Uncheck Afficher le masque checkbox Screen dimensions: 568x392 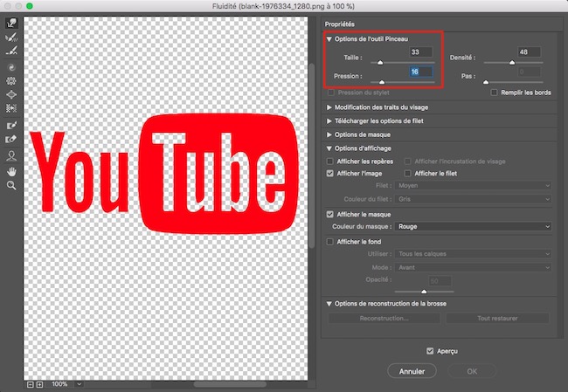pos(330,214)
